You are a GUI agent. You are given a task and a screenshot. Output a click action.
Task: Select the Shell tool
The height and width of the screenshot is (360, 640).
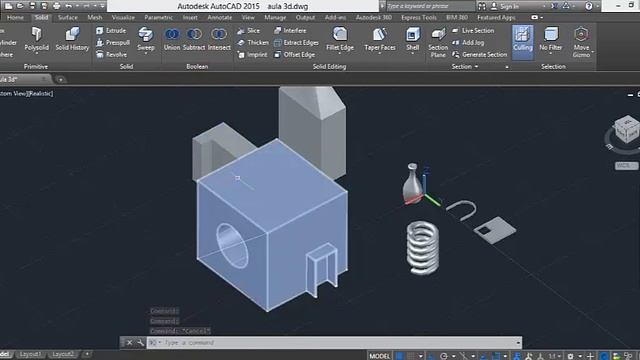click(413, 40)
